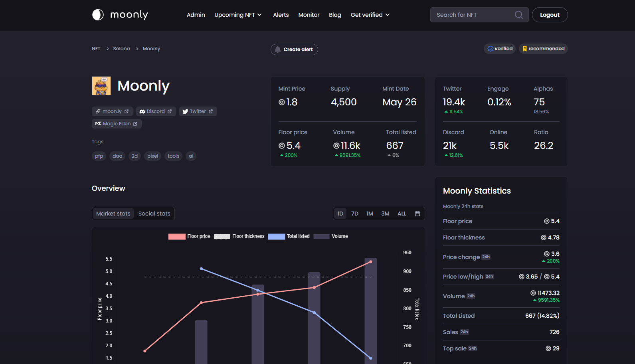Screen dimensions: 635x364
Task: Open the Magic Eden link button
Action: tap(117, 124)
